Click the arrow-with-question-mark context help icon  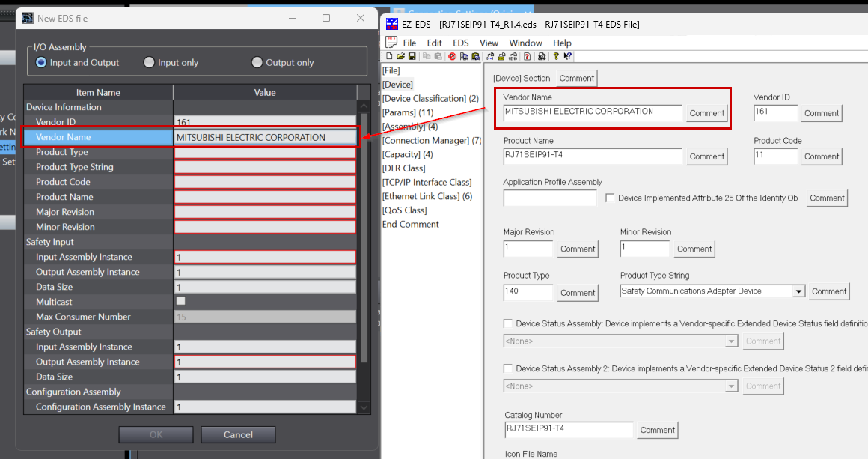click(x=567, y=56)
